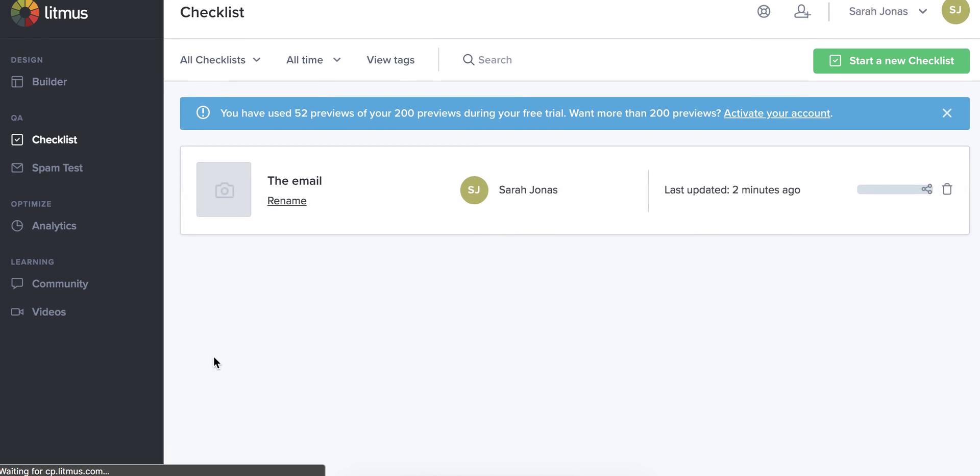Click Start a new Checklist button
Image resolution: width=980 pixels, height=476 pixels.
tap(891, 61)
